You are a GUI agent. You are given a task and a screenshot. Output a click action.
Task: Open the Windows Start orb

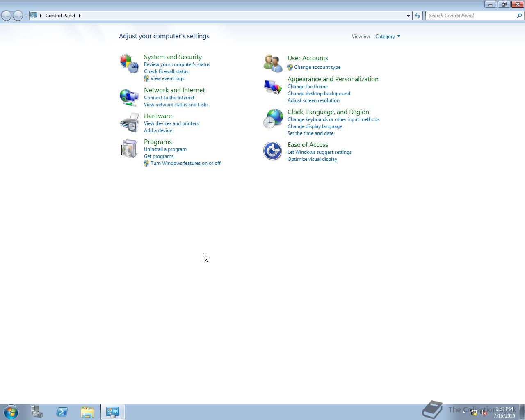pyautogui.click(x=11, y=412)
